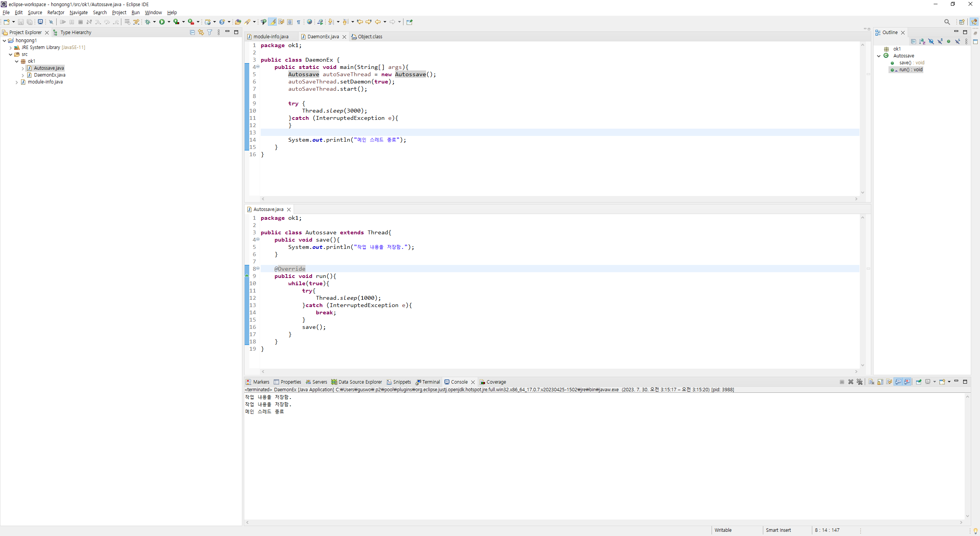This screenshot has height=536, width=980.
Task: Open the Run button dropdown arrow
Action: pyautogui.click(x=169, y=22)
